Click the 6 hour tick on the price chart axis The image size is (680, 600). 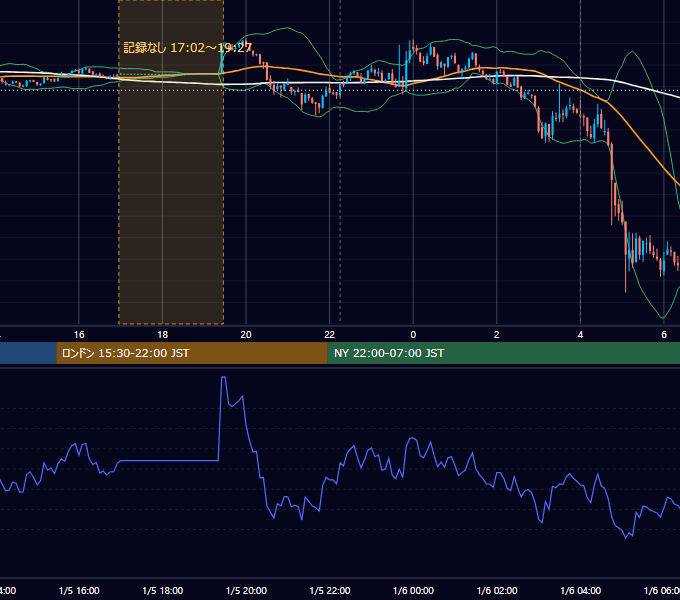[x=664, y=335]
